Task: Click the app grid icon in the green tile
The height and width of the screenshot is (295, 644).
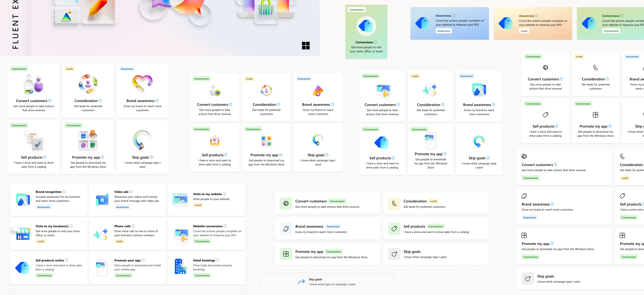Action: pyautogui.click(x=286, y=254)
